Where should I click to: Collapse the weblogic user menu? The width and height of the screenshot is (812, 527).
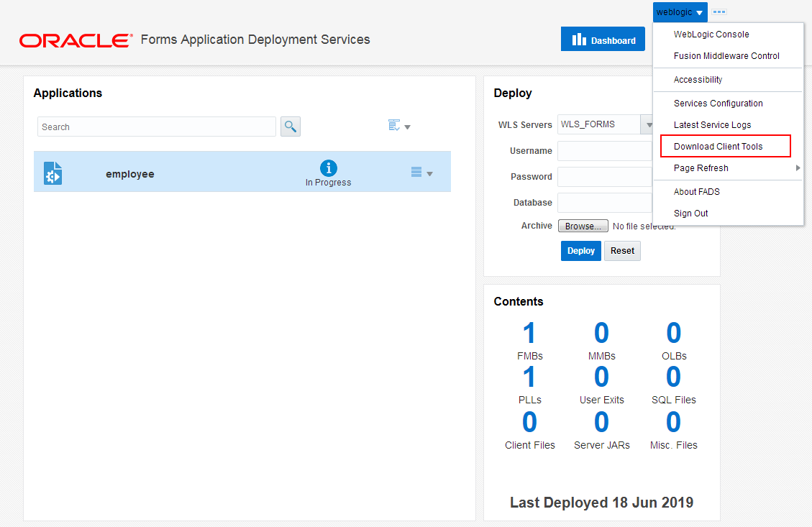click(x=680, y=12)
